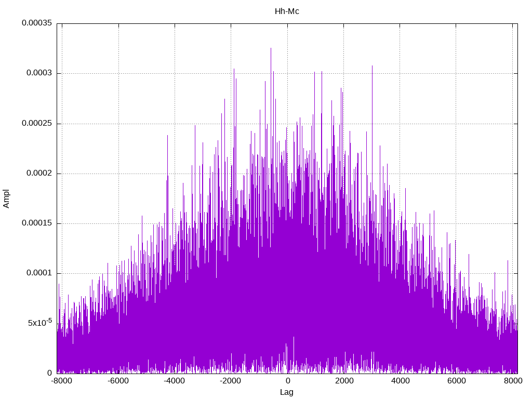The width and height of the screenshot is (532, 399).
Task: Click the 0.00035 y-axis tick label
Action: pyautogui.click(x=36, y=23)
